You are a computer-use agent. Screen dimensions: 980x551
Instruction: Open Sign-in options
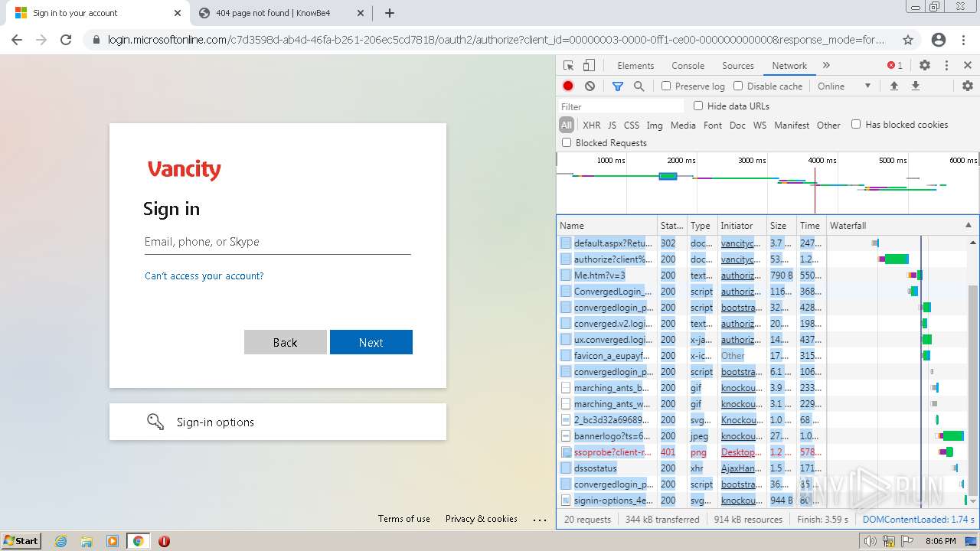(x=278, y=422)
